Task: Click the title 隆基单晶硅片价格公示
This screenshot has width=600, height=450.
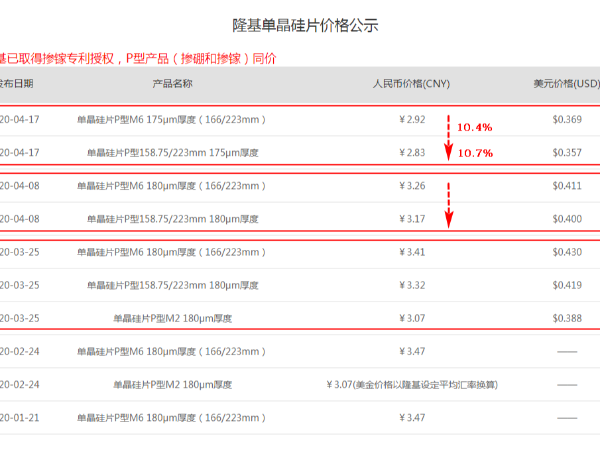Action: (305, 26)
